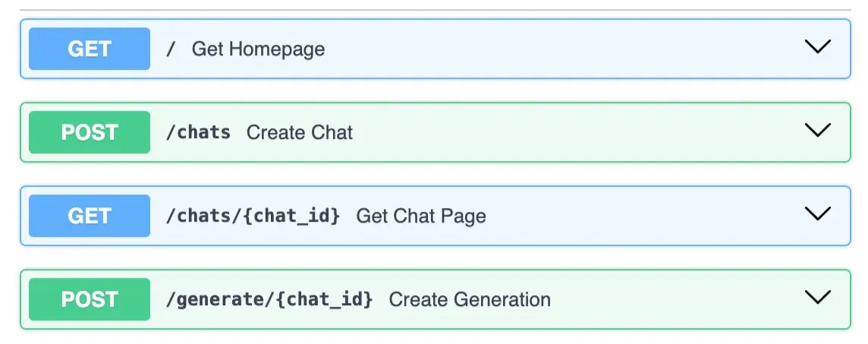This screenshot has width=868, height=344.
Task: Expand the Create Chat endpoint chevron
Action: (817, 131)
